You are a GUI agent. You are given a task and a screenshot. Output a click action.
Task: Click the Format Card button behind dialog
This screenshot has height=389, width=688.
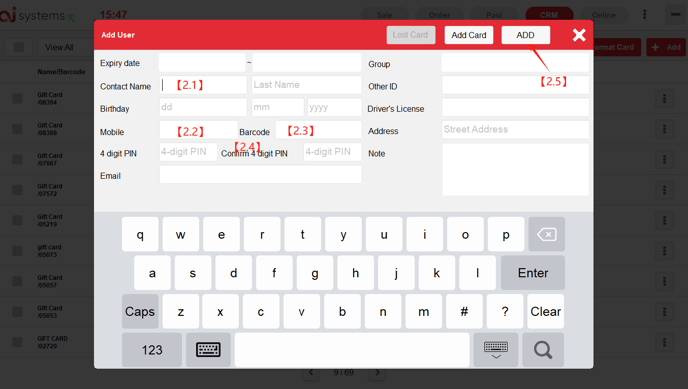click(x=617, y=47)
